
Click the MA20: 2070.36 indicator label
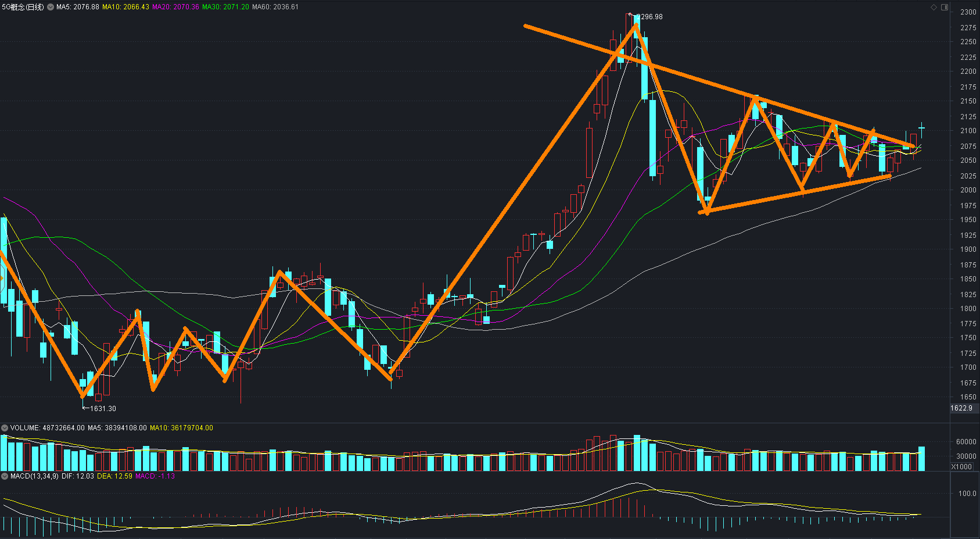175,7
